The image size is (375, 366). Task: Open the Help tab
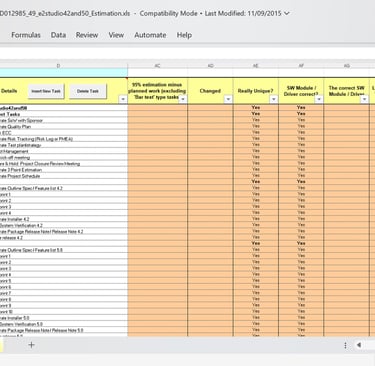pyautogui.click(x=184, y=35)
